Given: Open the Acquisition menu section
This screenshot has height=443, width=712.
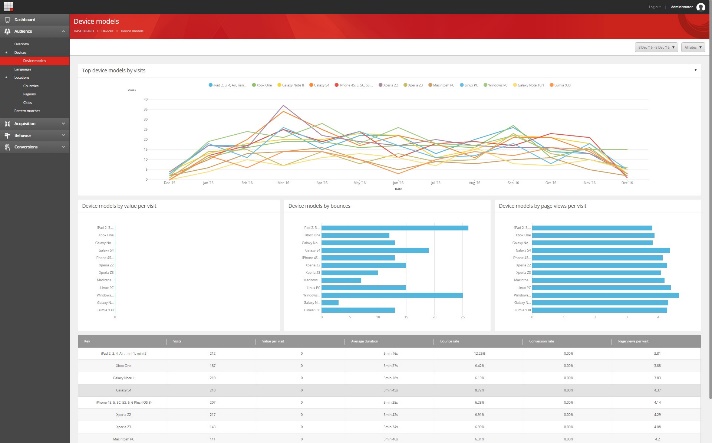Looking at the screenshot, I should coord(35,123).
